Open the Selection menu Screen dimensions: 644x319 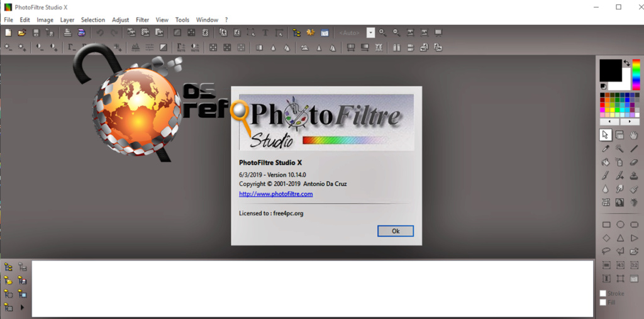(93, 20)
